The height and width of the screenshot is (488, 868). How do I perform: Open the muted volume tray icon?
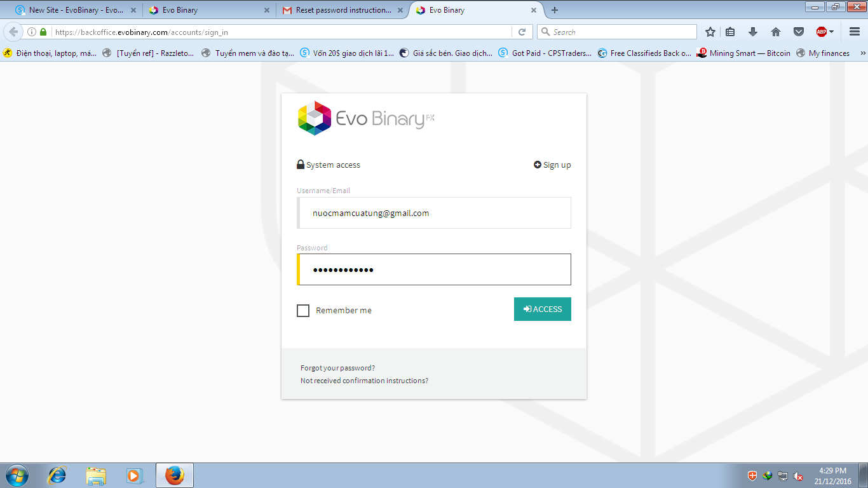click(x=799, y=476)
